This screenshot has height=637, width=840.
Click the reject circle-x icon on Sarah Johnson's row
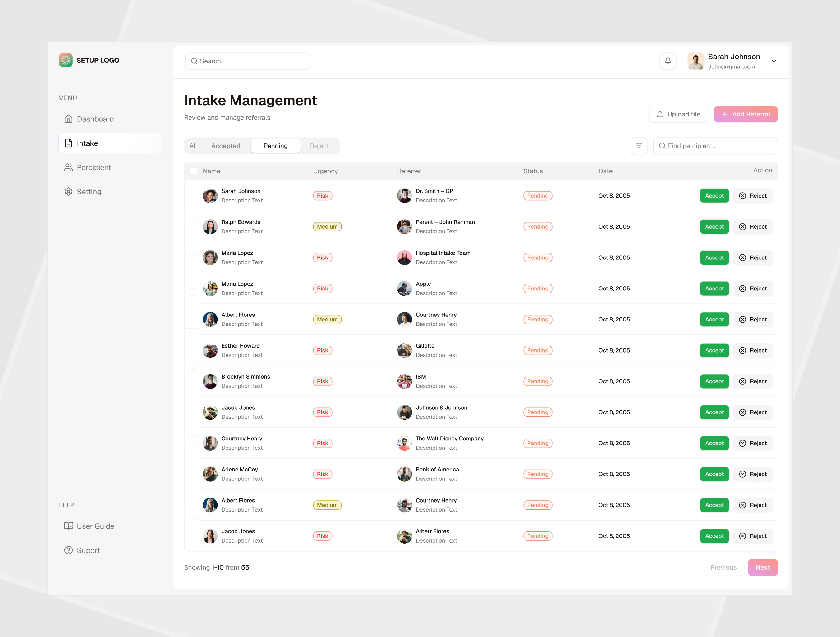[742, 195]
